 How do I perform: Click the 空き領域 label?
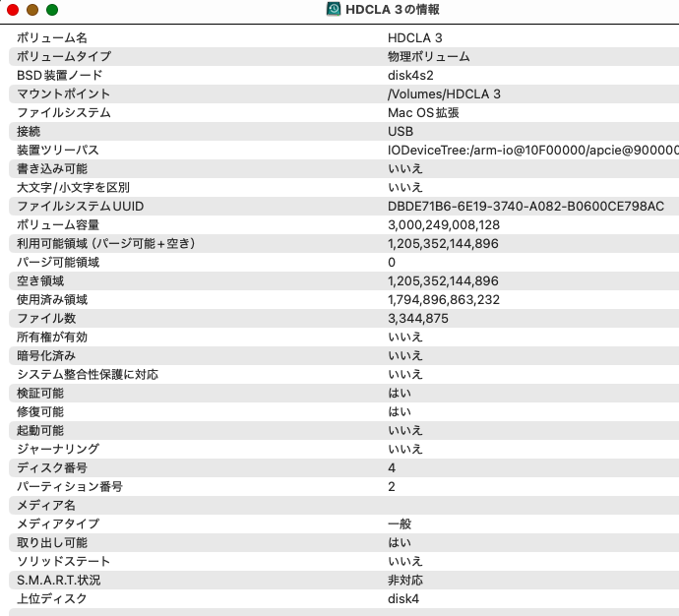40,281
